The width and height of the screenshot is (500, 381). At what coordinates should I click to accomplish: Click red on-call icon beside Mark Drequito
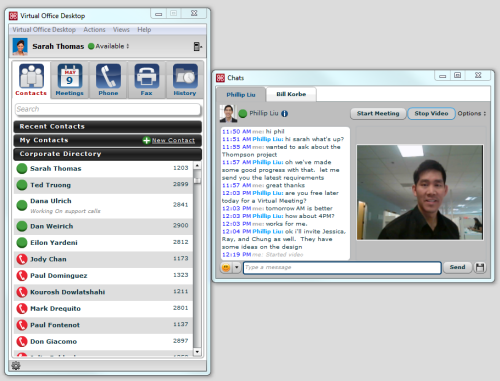coord(22,309)
